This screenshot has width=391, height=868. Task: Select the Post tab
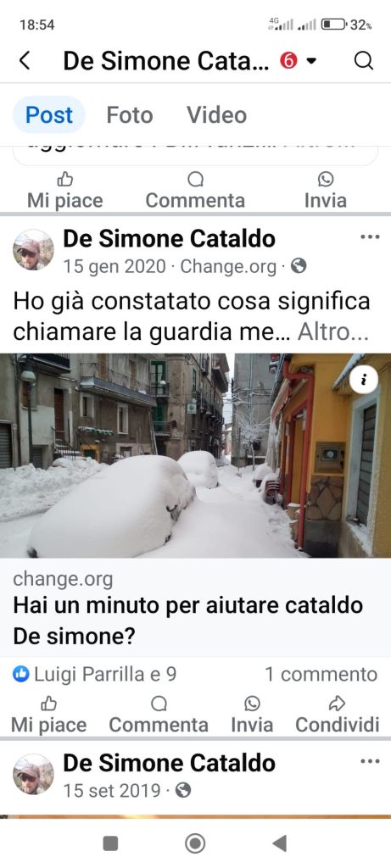[x=49, y=115]
